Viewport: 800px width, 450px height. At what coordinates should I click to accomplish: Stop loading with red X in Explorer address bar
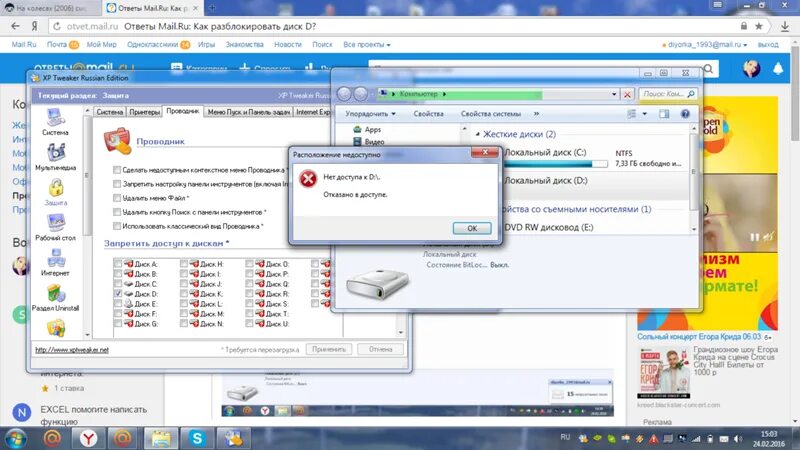pyautogui.click(x=628, y=94)
